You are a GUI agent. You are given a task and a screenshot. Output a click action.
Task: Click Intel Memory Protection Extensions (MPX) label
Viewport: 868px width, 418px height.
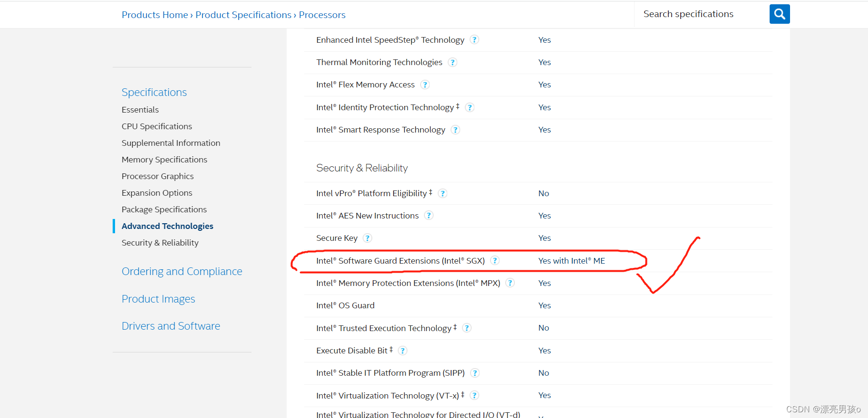pos(408,283)
